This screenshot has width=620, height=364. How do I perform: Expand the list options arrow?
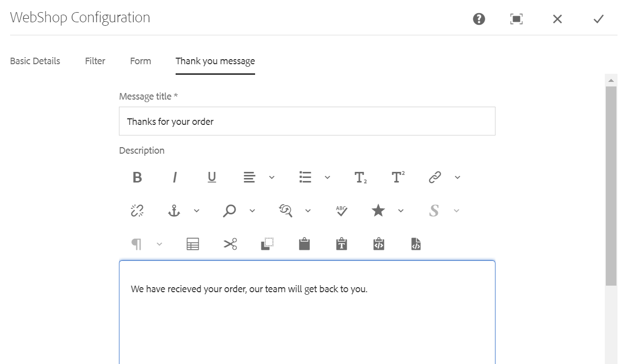pyautogui.click(x=327, y=177)
